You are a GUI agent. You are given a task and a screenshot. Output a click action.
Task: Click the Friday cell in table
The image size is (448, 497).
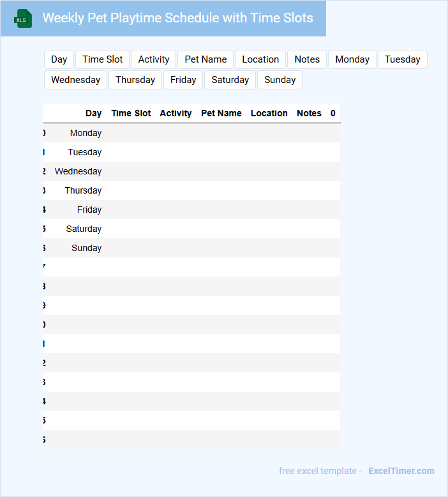89,210
